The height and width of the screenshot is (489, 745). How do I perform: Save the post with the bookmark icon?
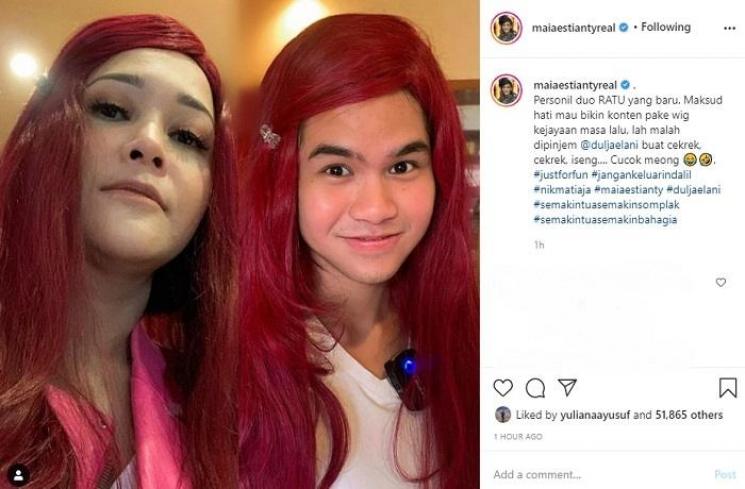point(728,388)
